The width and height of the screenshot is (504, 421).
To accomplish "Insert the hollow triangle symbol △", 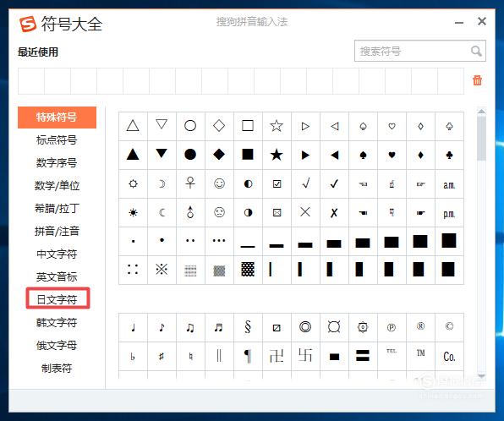I will (x=133, y=126).
